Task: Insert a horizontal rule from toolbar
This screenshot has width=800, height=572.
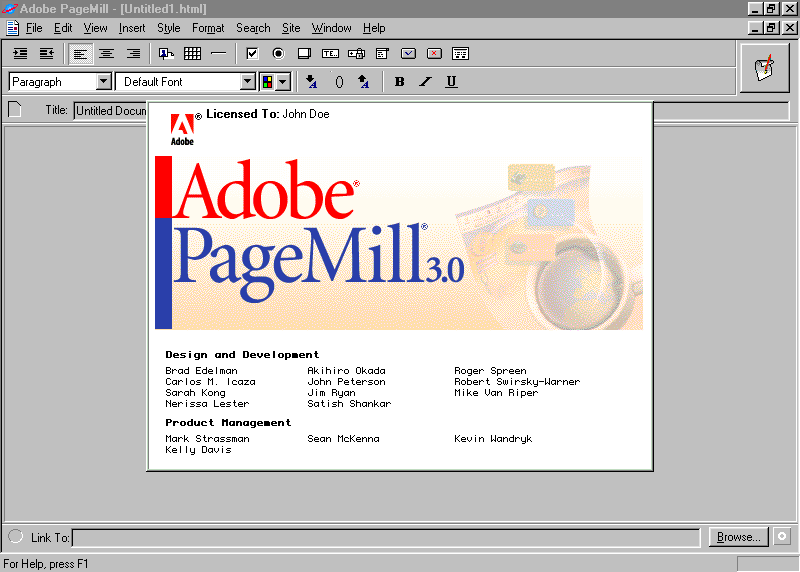Action: click(x=218, y=53)
